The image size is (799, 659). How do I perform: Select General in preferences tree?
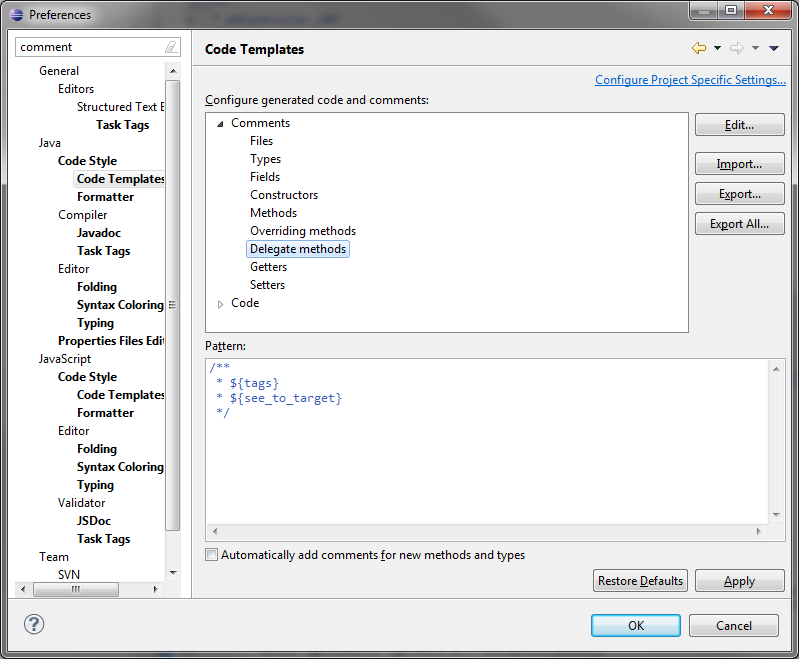point(59,71)
